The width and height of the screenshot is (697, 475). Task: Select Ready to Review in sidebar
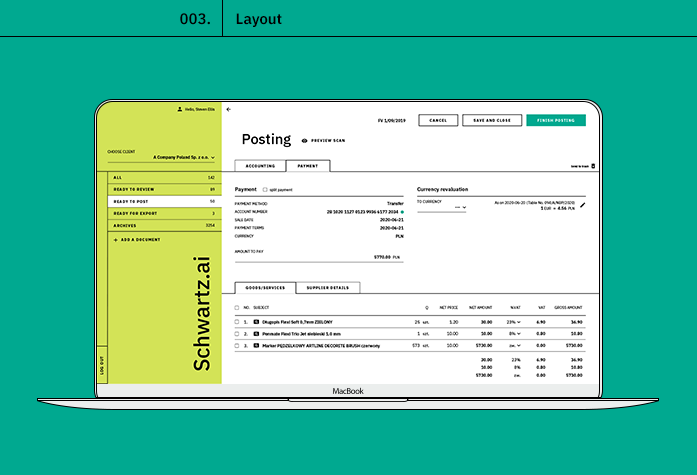(x=164, y=189)
